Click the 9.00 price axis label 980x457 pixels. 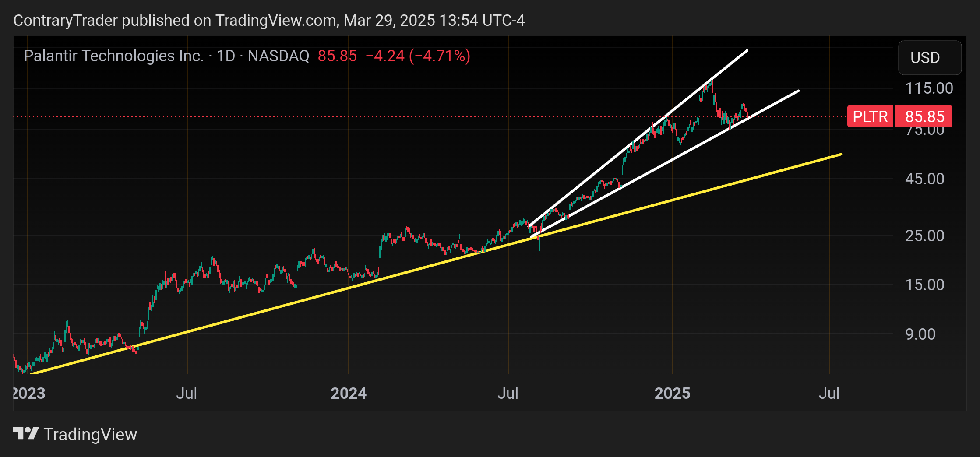click(x=920, y=334)
